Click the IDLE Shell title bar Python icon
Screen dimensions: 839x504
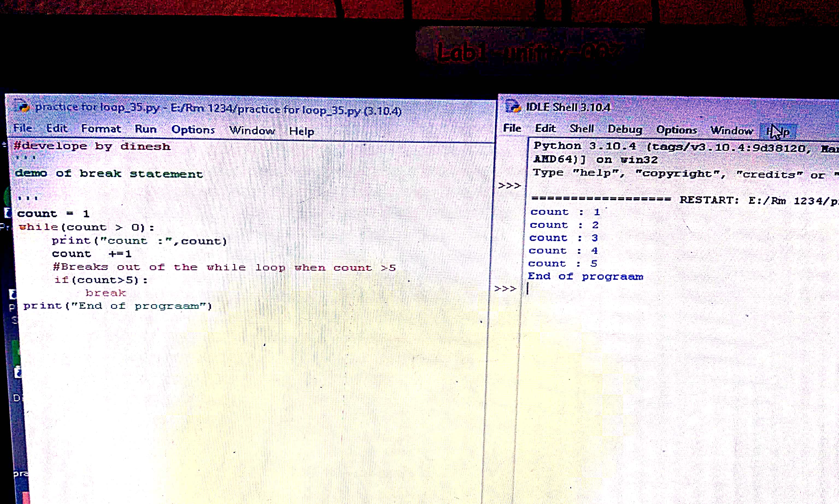513,107
